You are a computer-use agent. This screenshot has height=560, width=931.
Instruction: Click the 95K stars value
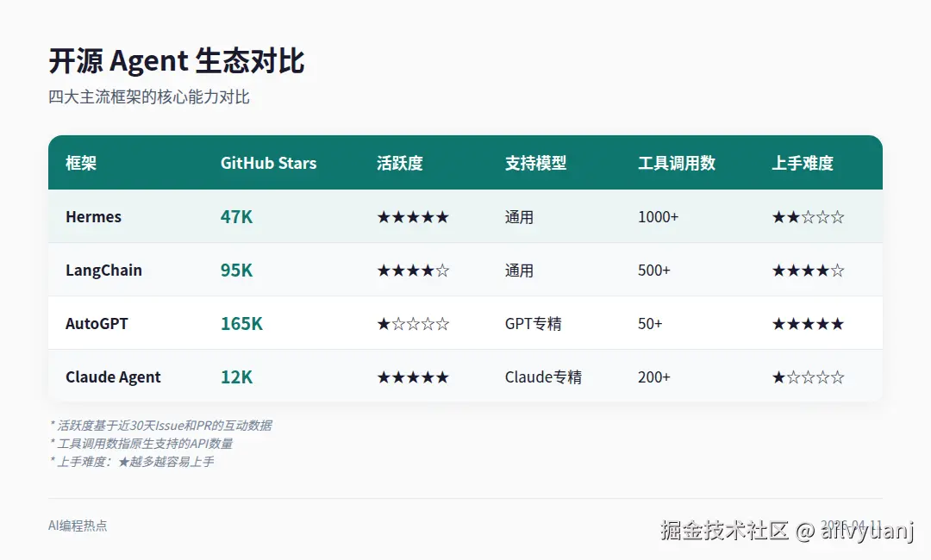pos(236,270)
